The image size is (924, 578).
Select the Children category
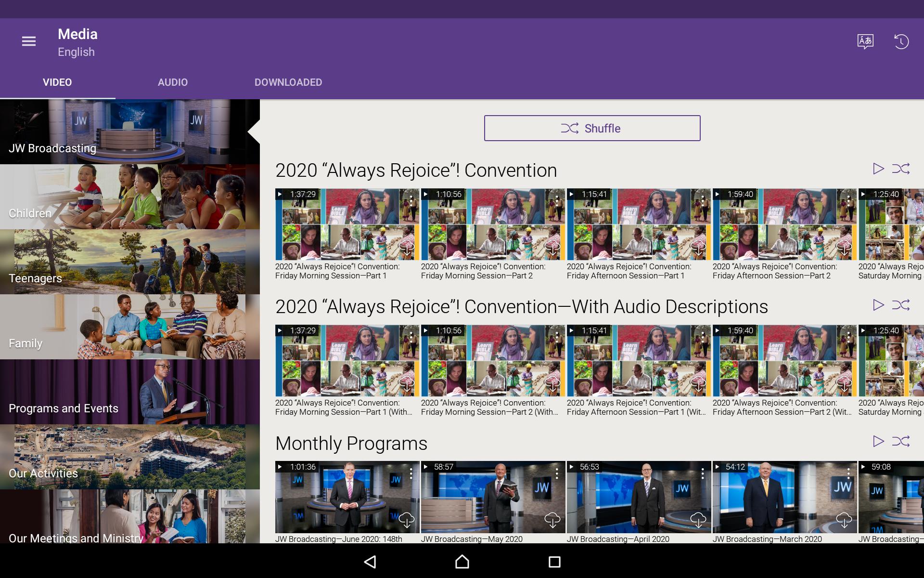(x=130, y=197)
